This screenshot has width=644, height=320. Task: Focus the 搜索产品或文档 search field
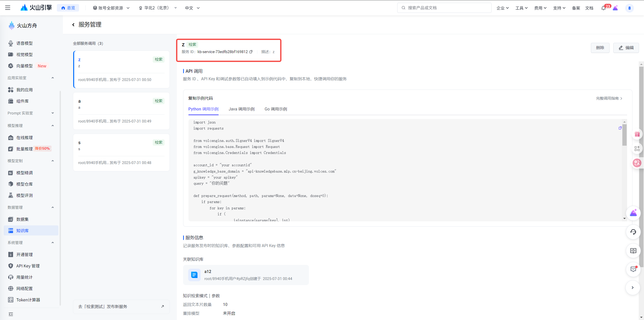pos(444,8)
